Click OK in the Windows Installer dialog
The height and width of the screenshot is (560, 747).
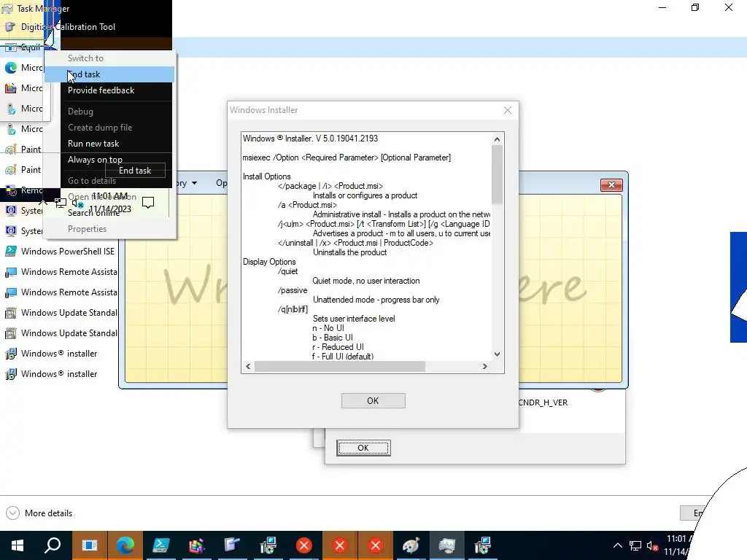coord(373,401)
